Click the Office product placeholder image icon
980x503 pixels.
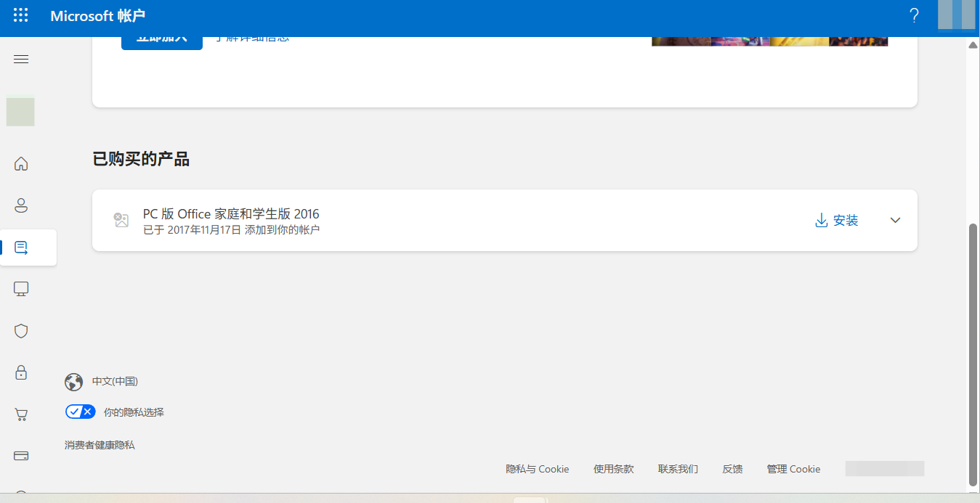pyautogui.click(x=121, y=220)
